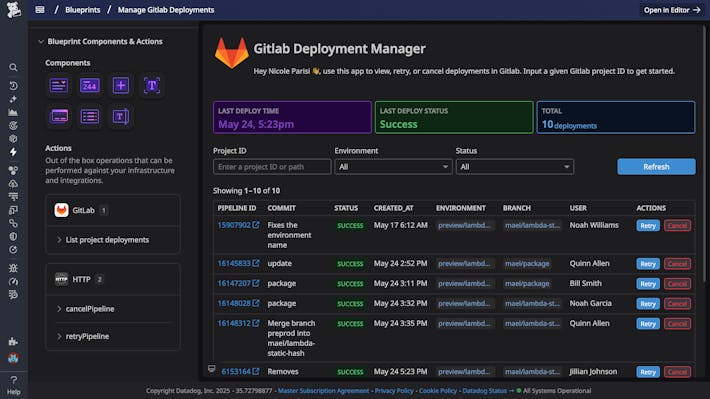Click user name Bill Smith
The image size is (710, 399).
tap(585, 283)
